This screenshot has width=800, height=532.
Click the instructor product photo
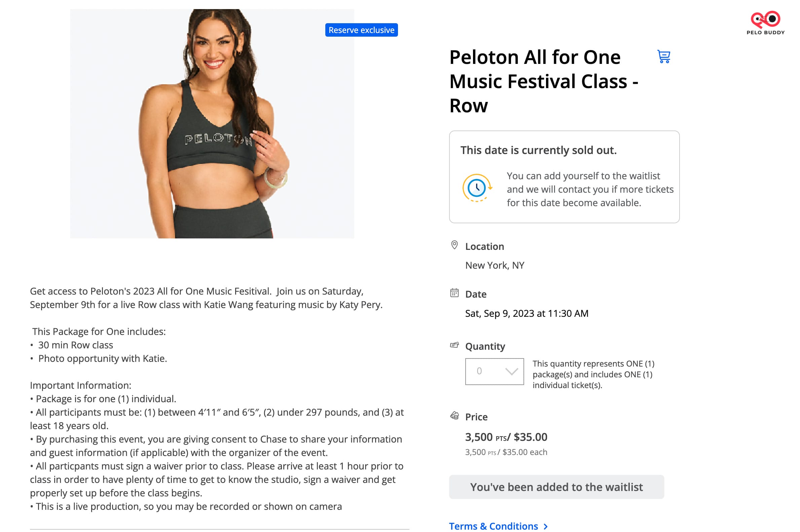[x=212, y=124]
